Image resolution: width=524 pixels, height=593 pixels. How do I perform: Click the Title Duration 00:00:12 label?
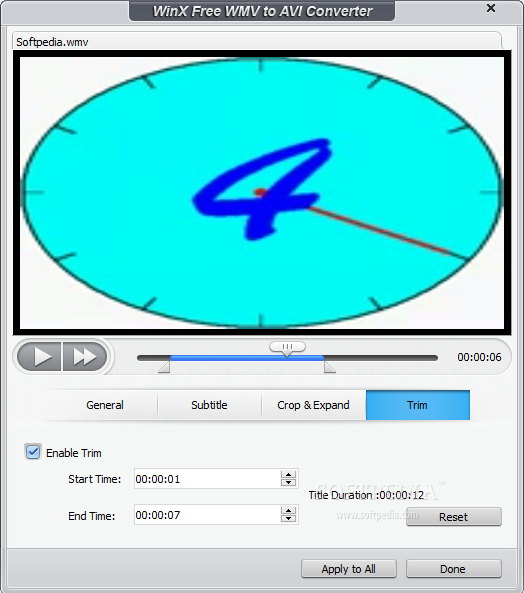[x=366, y=495]
